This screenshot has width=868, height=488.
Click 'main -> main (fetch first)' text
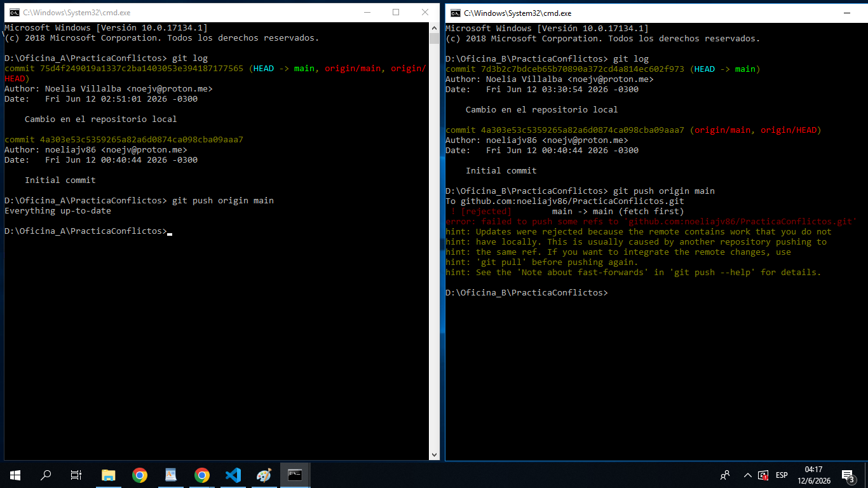(618, 211)
